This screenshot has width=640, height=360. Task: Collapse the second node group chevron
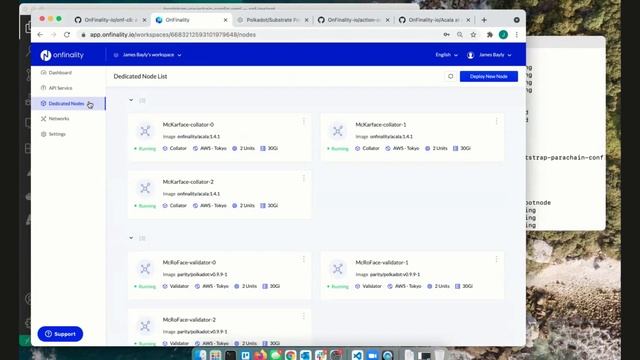(131, 238)
